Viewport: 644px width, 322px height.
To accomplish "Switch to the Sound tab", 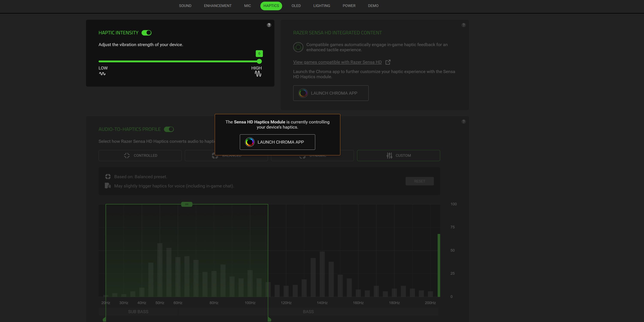I will click(x=185, y=6).
